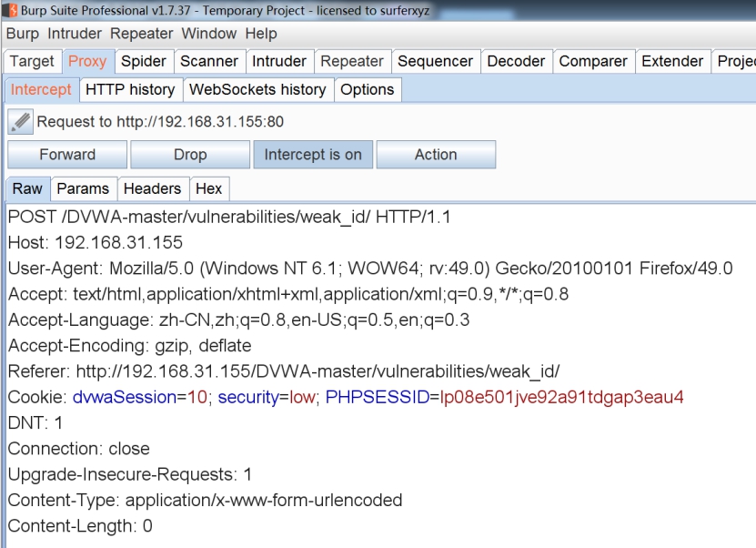
Task: Open the Decoder tab
Action: [516, 61]
